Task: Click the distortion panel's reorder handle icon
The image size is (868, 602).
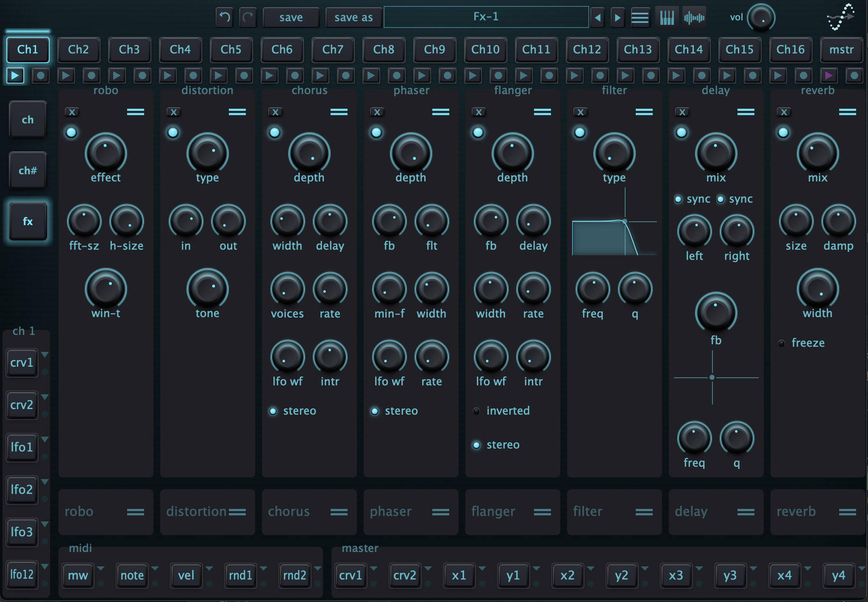Action: pyautogui.click(x=237, y=112)
